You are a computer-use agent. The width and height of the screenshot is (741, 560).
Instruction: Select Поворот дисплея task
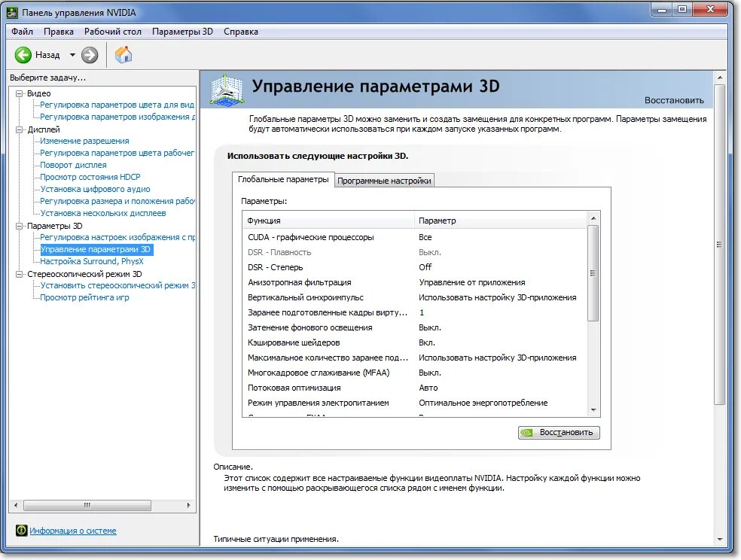coord(73,165)
